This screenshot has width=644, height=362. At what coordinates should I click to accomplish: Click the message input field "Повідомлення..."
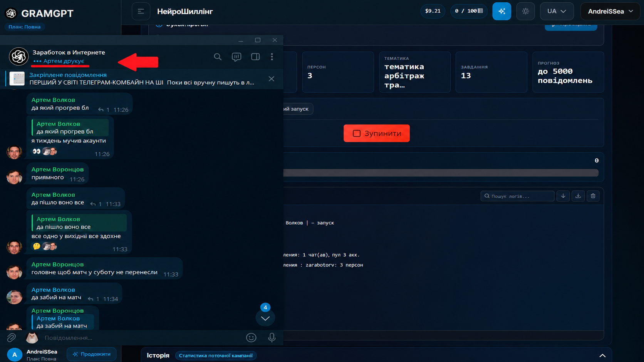(143, 338)
